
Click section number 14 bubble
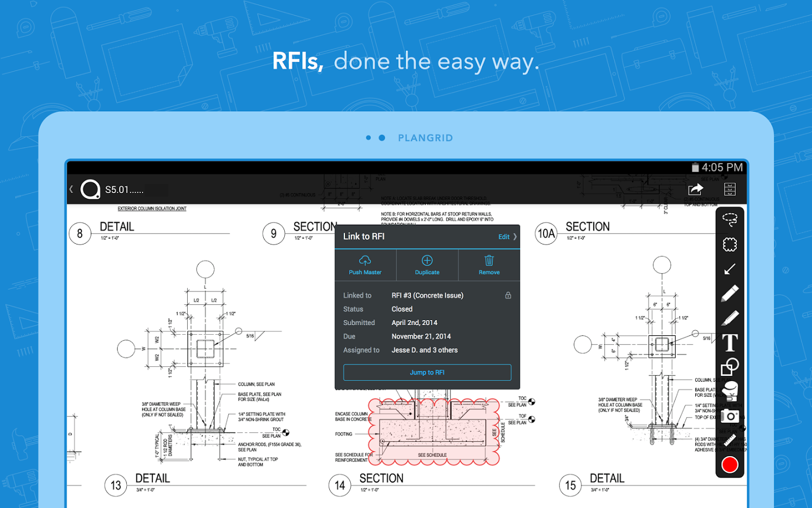coord(339,485)
